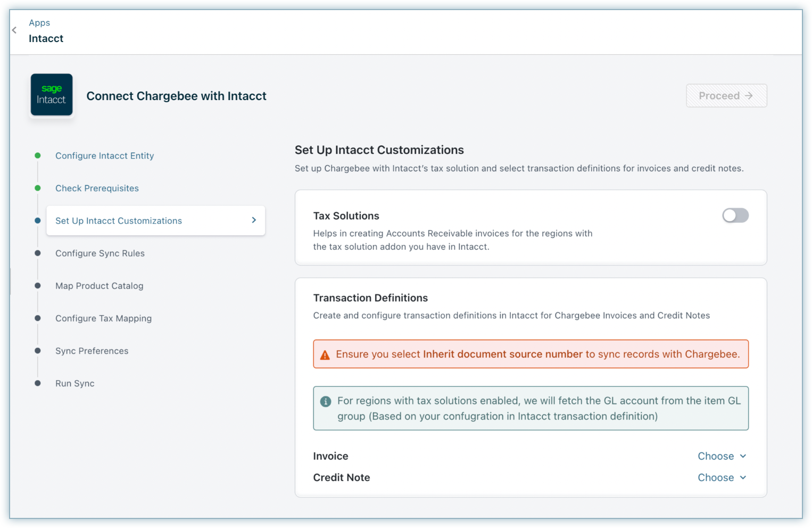Open Sync Preferences step
Screen dimensions: 812x528
coord(92,351)
